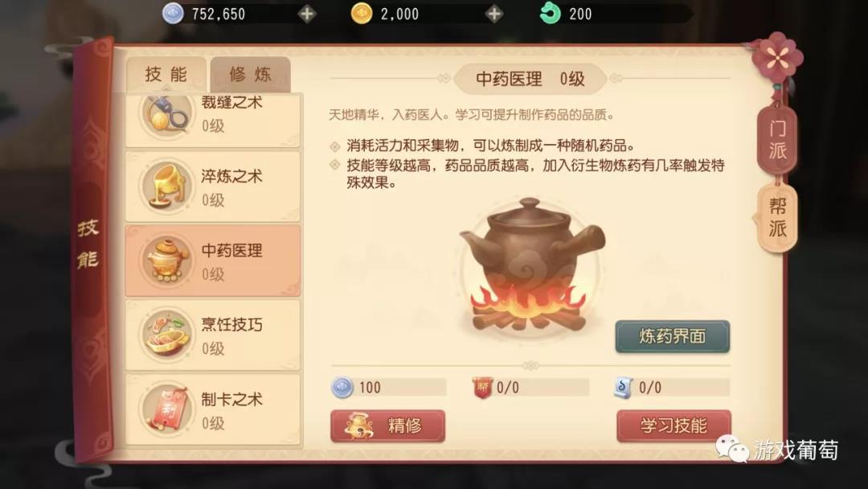This screenshot has height=489, width=868.
Task: Click the 精修 button
Action: (x=387, y=426)
